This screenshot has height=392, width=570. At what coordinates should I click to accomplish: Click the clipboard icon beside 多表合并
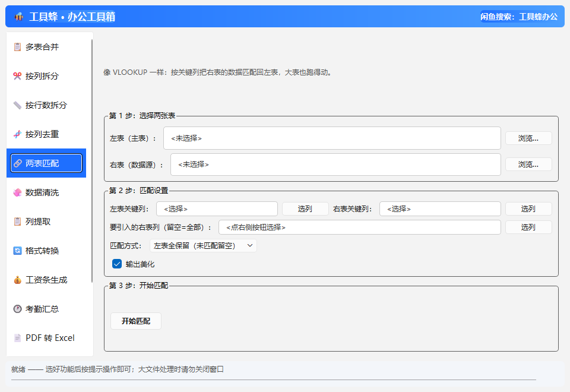click(17, 47)
